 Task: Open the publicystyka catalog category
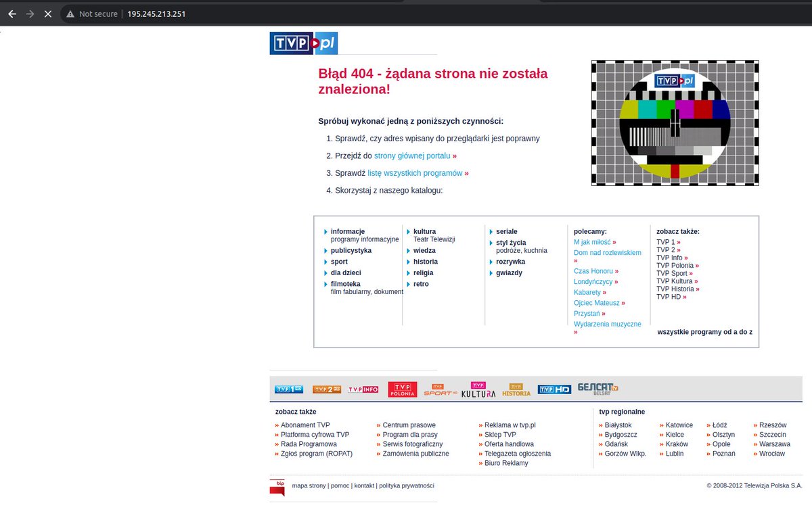point(351,250)
